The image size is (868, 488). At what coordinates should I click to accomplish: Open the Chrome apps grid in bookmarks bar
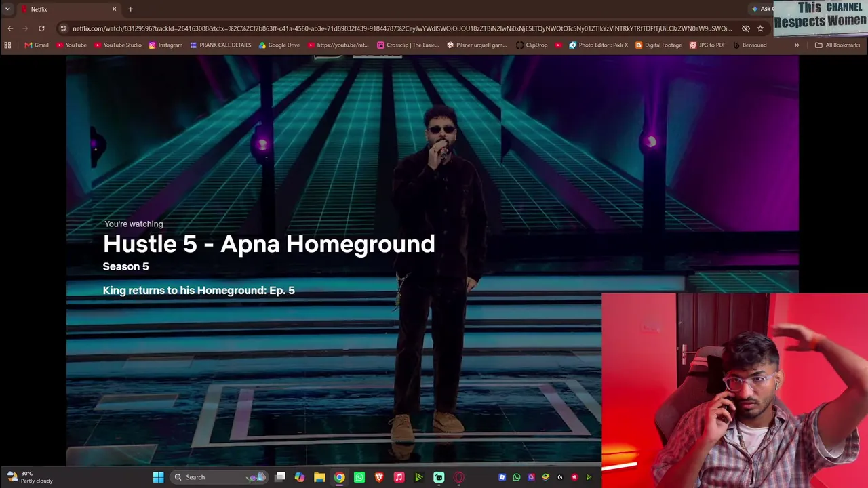coord(7,45)
